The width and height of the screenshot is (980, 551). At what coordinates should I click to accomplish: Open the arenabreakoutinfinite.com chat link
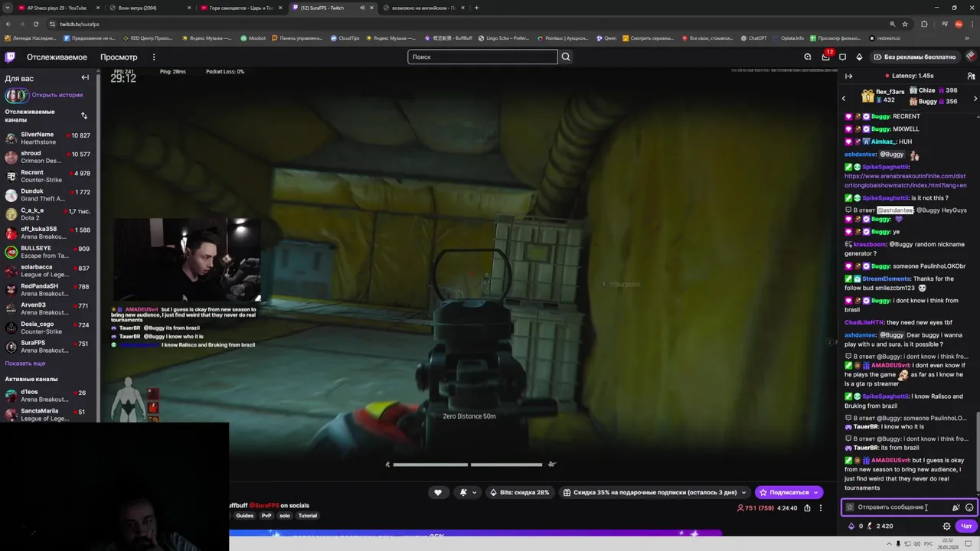click(x=905, y=181)
